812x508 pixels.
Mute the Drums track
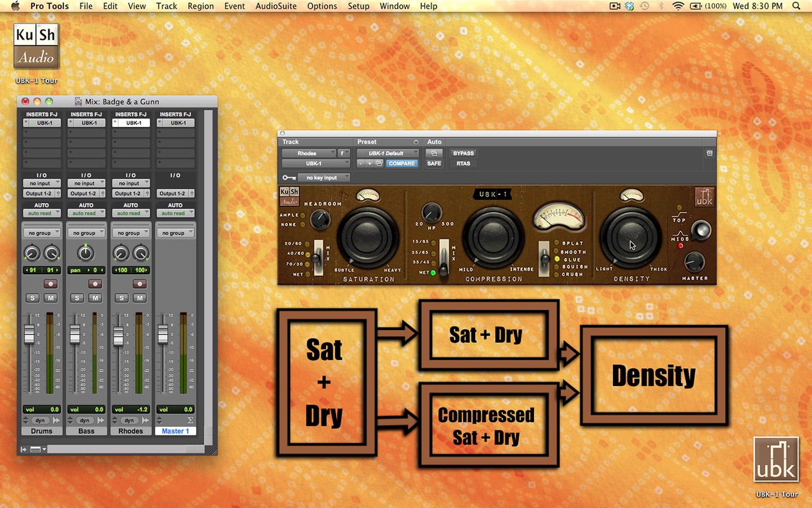coord(51,298)
